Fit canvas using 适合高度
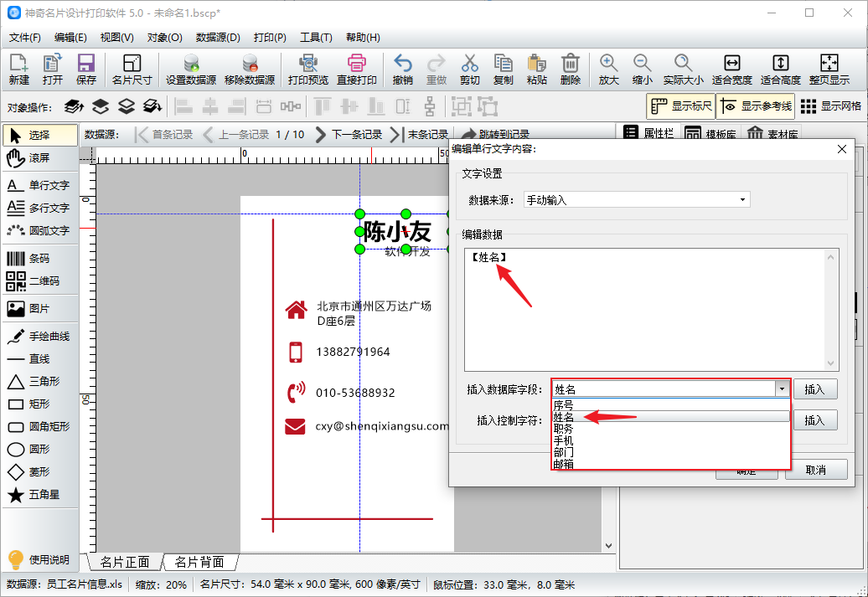The height and width of the screenshot is (597, 868). click(781, 69)
